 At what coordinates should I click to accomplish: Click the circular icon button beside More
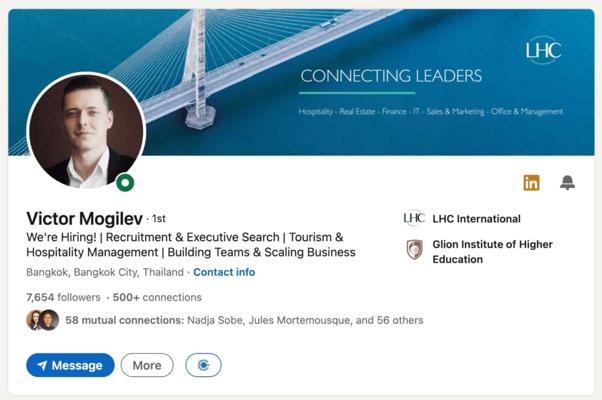[x=203, y=365]
